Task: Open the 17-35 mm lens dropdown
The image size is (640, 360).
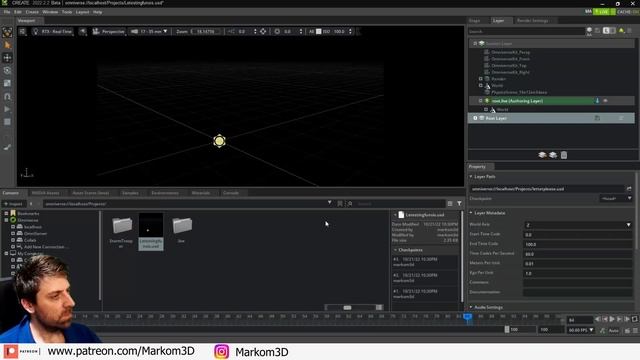Action: point(149,31)
